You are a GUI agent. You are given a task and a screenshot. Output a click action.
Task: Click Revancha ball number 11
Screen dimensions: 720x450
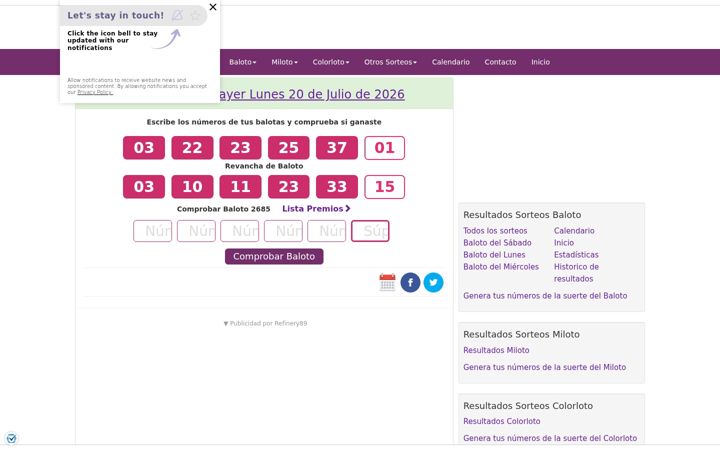tap(240, 187)
